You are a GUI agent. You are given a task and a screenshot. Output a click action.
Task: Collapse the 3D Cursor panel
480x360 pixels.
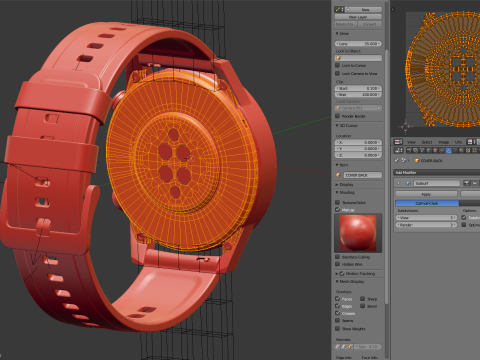coord(337,126)
